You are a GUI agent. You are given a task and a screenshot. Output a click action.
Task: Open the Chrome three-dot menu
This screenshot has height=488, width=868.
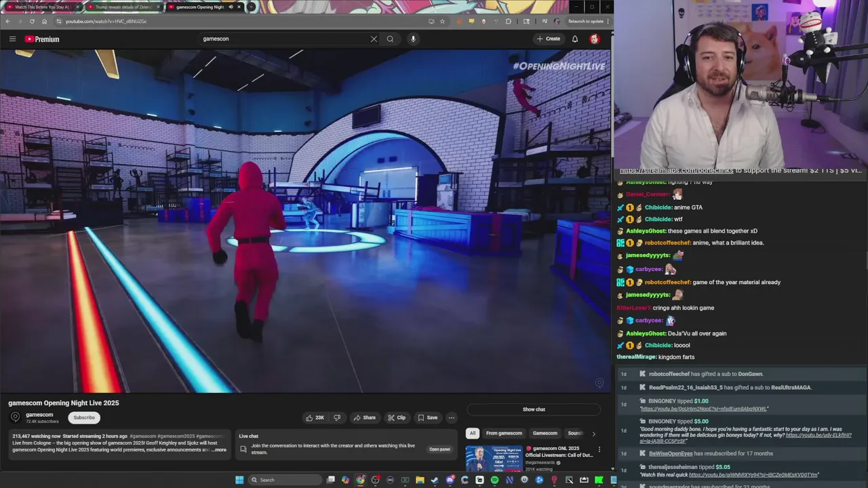click(x=608, y=21)
